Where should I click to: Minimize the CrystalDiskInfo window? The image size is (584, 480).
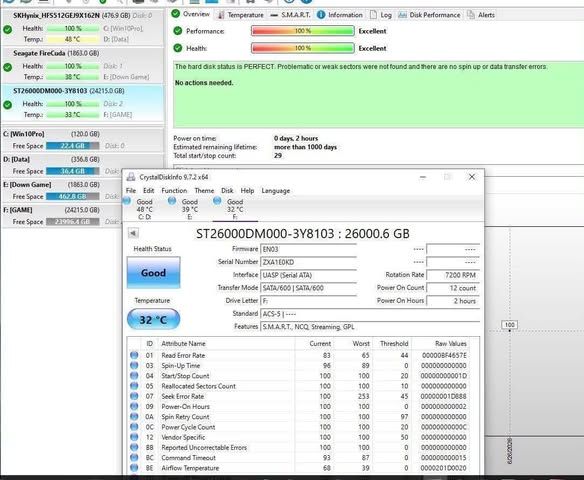click(423, 177)
